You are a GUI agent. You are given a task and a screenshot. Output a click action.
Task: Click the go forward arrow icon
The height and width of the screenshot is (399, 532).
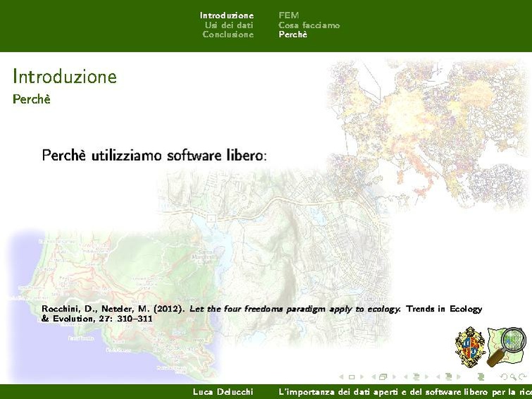pyautogui.click(x=523, y=377)
